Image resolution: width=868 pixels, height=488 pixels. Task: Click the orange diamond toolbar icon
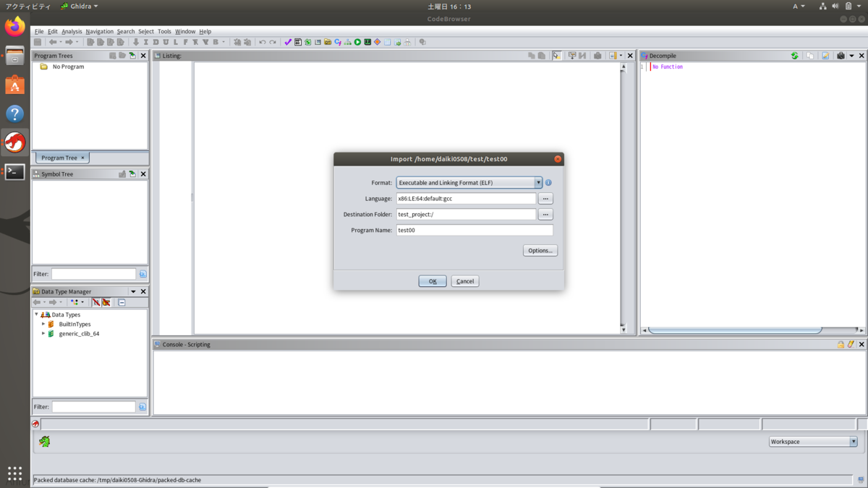pyautogui.click(x=378, y=42)
